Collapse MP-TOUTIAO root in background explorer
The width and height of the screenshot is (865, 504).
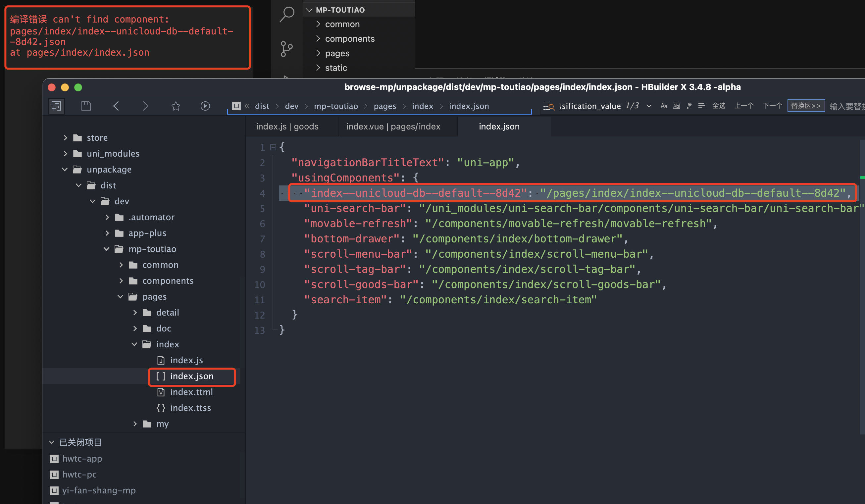click(309, 10)
